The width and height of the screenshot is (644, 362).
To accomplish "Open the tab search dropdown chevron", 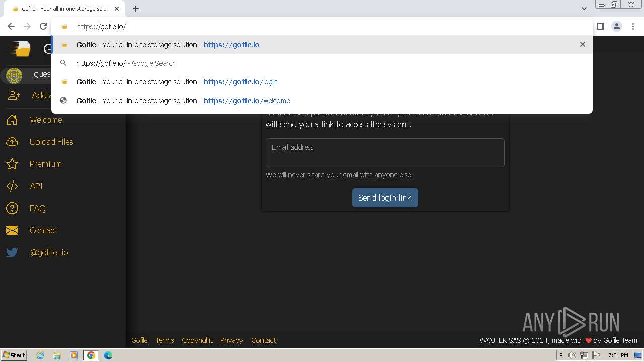I will 584,8.
